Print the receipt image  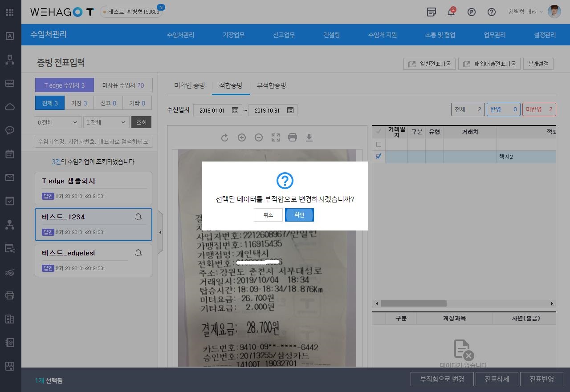(293, 138)
